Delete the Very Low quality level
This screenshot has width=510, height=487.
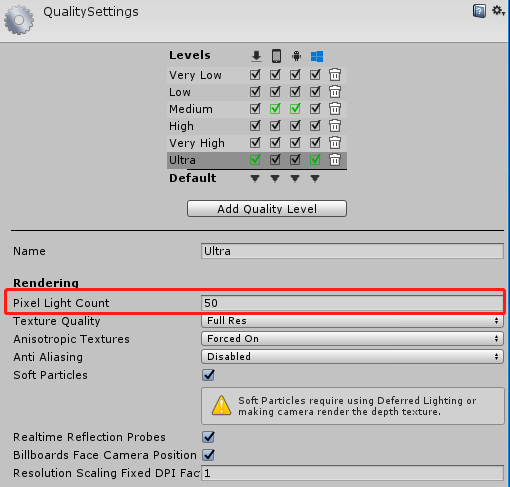coord(335,75)
